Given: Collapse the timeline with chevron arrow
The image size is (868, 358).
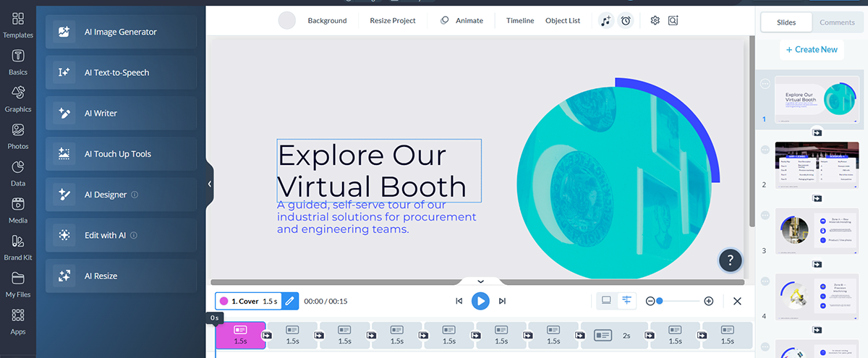Looking at the screenshot, I should click(x=480, y=281).
